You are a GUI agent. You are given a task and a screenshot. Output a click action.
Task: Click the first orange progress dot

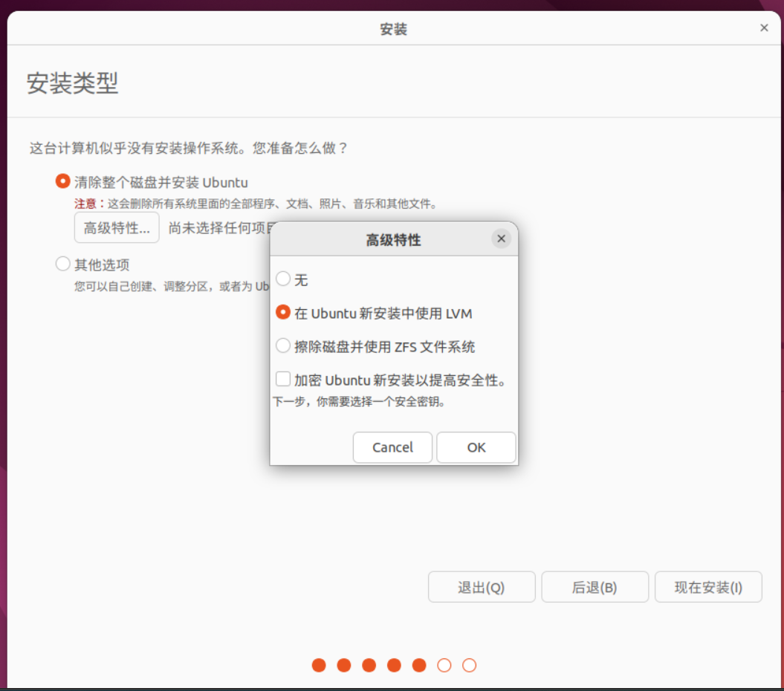319,665
